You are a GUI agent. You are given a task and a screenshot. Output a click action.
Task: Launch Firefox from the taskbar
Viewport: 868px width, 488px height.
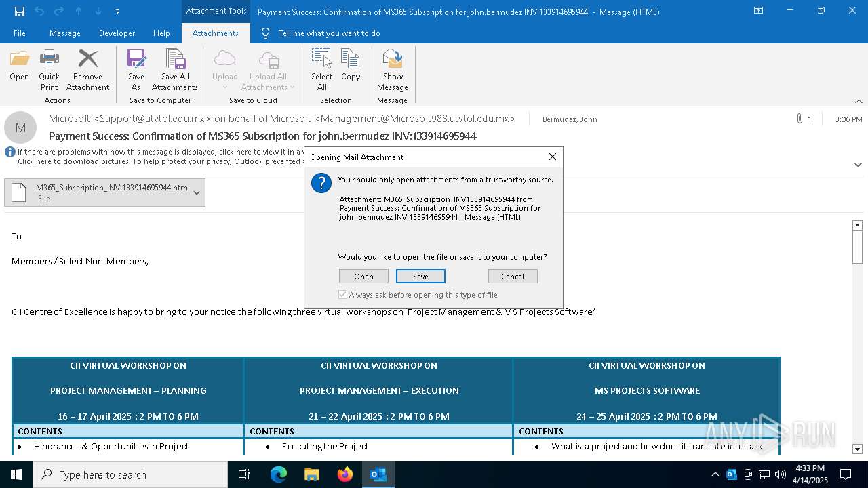344,474
